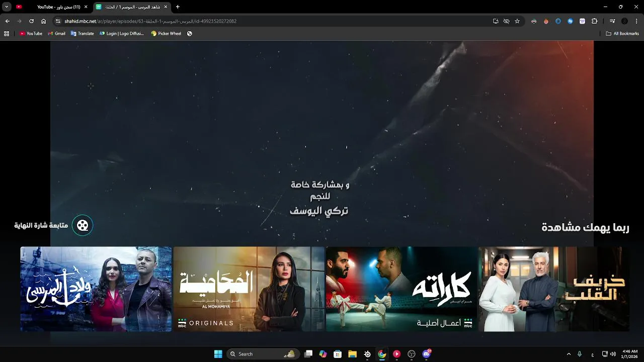Open Discord from taskbar
This screenshot has width=644, height=362.
pos(427,354)
